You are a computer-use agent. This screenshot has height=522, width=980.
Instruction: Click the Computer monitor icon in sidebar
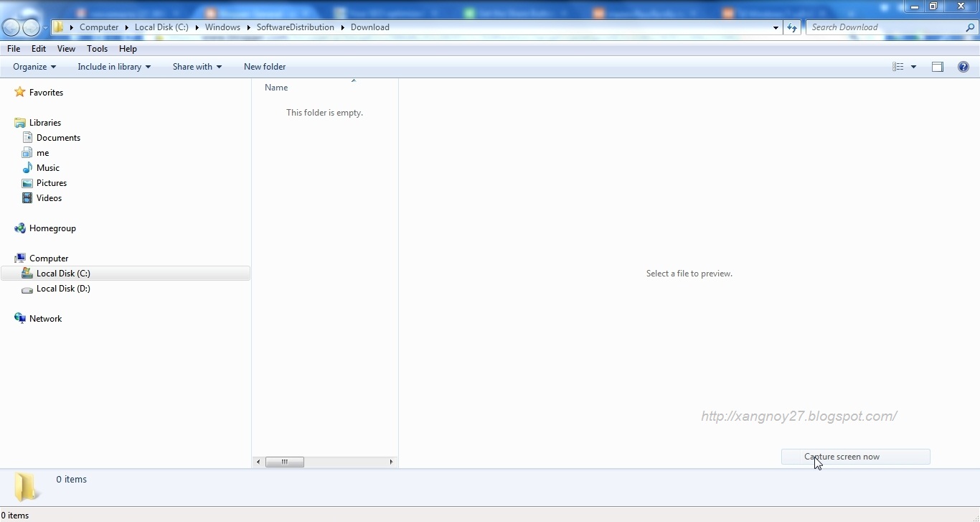click(x=20, y=258)
